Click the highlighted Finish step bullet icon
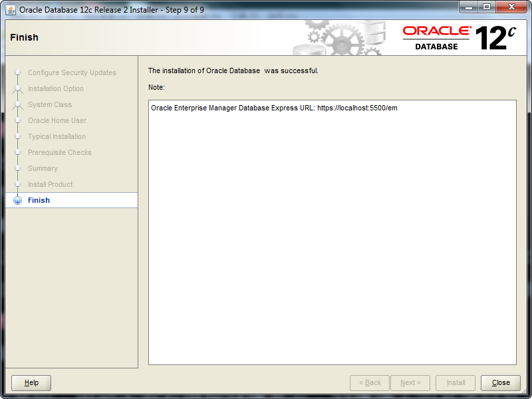Screen dimensions: 532x399 pyautogui.click(x=18, y=200)
